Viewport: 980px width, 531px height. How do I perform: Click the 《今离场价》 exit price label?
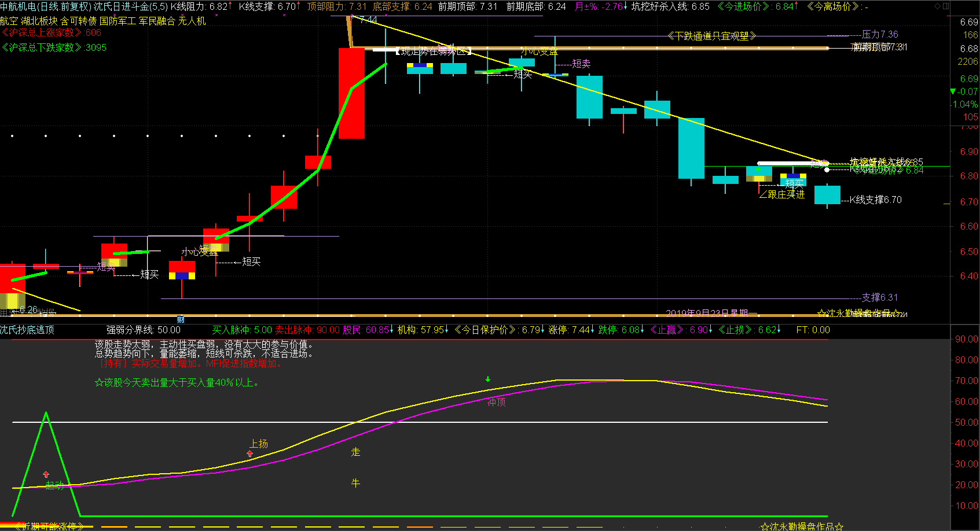tap(837, 6)
